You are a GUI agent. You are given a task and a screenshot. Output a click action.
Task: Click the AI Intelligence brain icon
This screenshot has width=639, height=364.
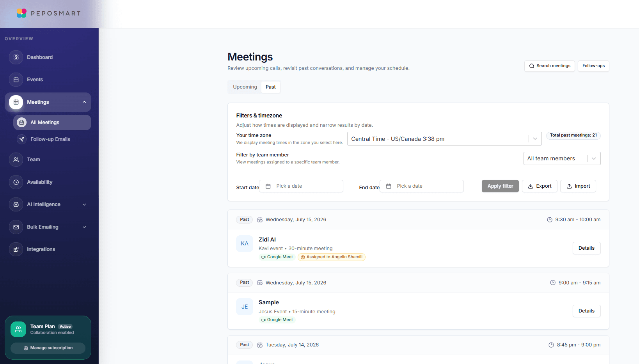point(16,204)
